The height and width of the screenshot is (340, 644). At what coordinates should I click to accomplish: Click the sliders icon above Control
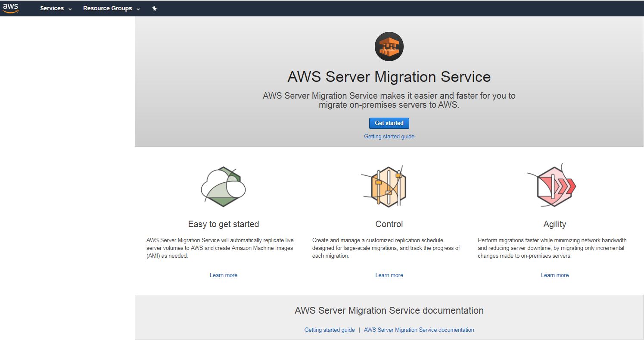[389, 187]
